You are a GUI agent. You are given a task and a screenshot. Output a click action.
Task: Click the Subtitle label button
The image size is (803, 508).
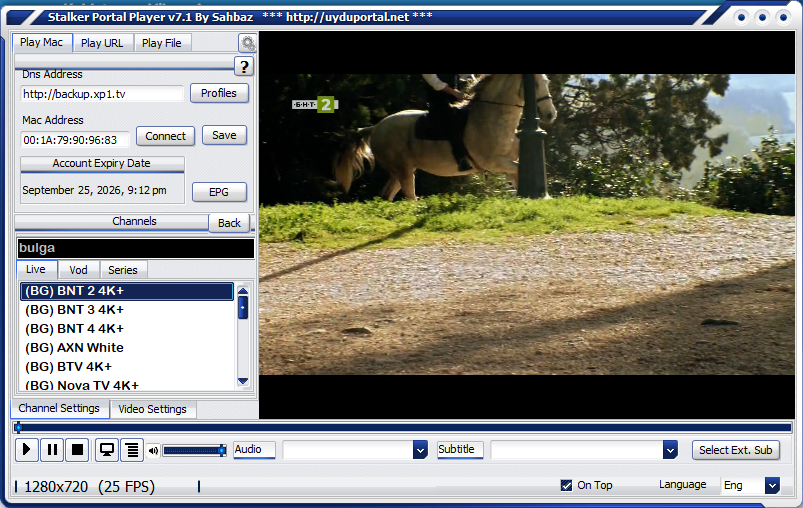[460, 450]
